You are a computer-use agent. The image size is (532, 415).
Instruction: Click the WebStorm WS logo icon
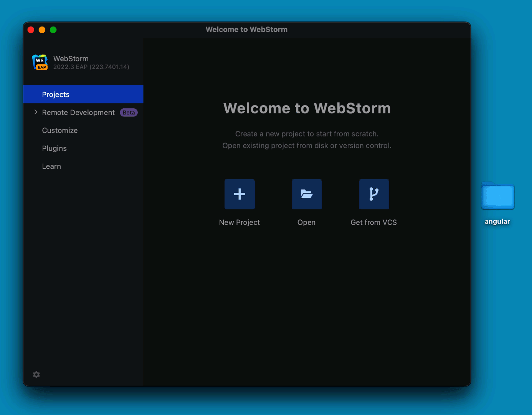[40, 62]
